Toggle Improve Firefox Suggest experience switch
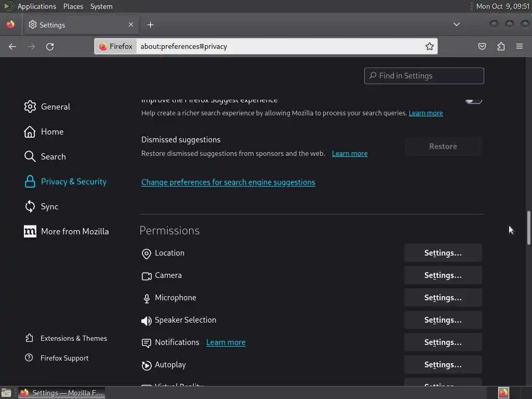This screenshot has width=532, height=399. [473, 100]
